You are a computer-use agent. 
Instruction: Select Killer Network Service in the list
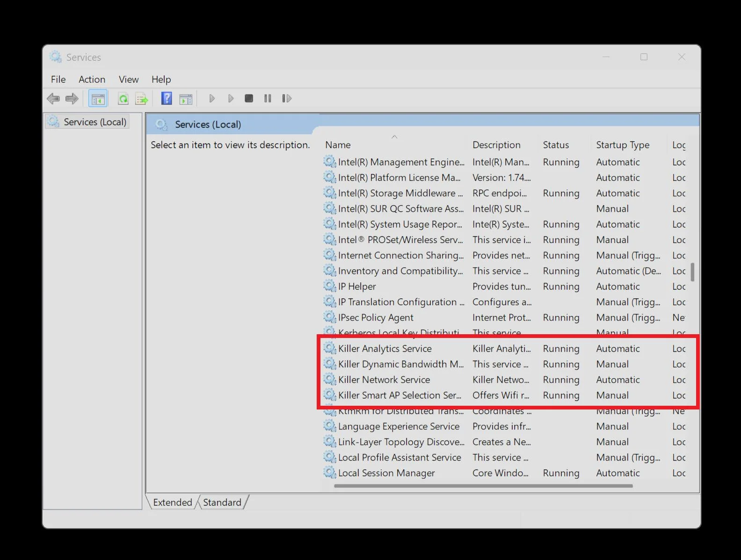point(504,379)
